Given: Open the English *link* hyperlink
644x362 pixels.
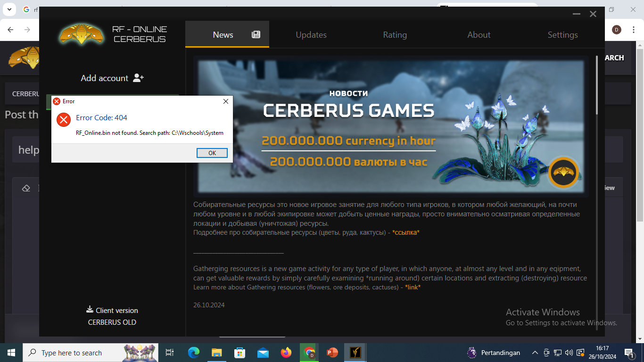Looking at the screenshot, I should 413,287.
